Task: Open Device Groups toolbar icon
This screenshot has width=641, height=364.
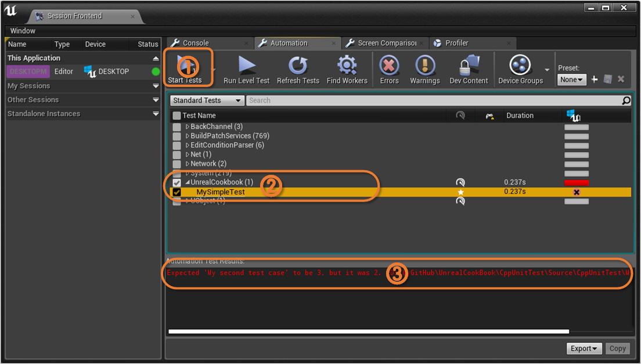Action: [x=520, y=66]
